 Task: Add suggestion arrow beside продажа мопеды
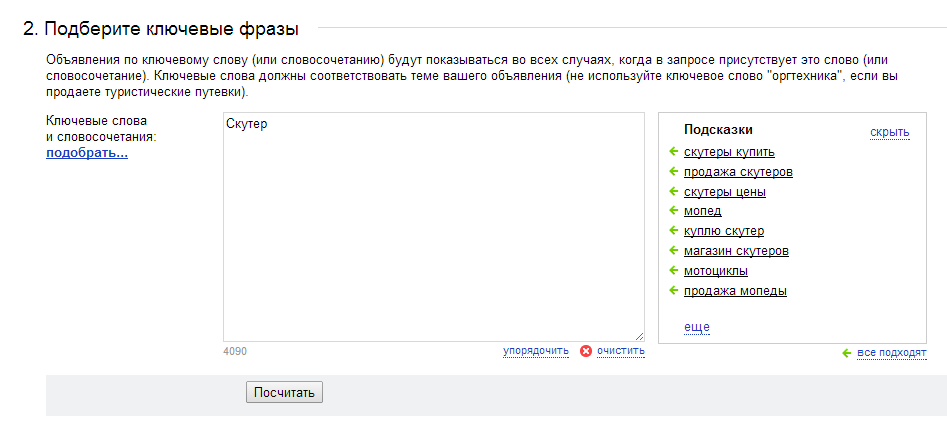[x=674, y=290]
